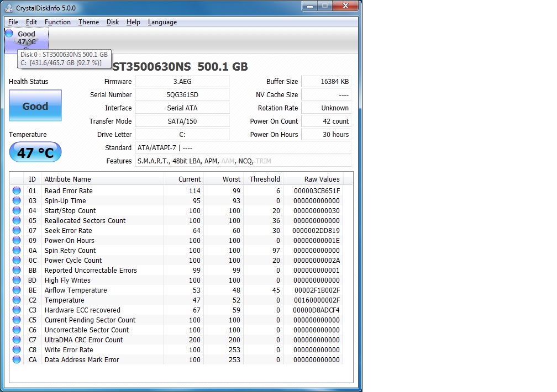The height and width of the screenshot is (392, 557).
Task: Click the blue status orb for Spin-Up Time
Action: click(x=17, y=200)
